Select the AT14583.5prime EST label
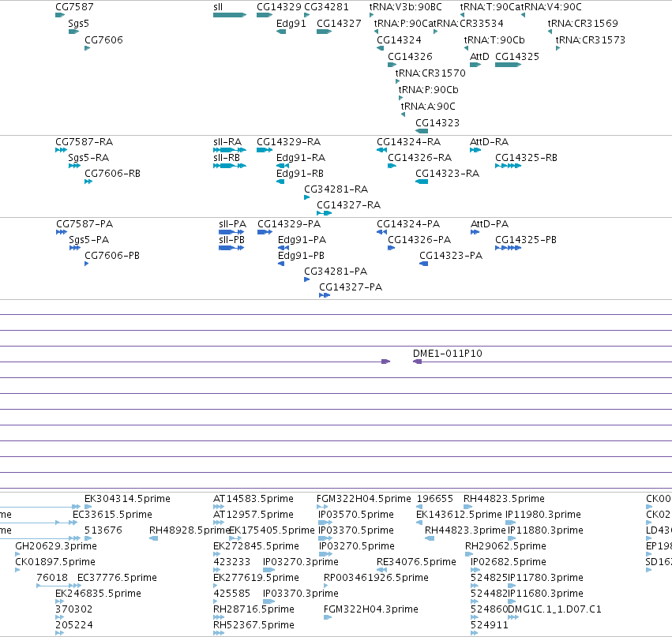 (253, 499)
